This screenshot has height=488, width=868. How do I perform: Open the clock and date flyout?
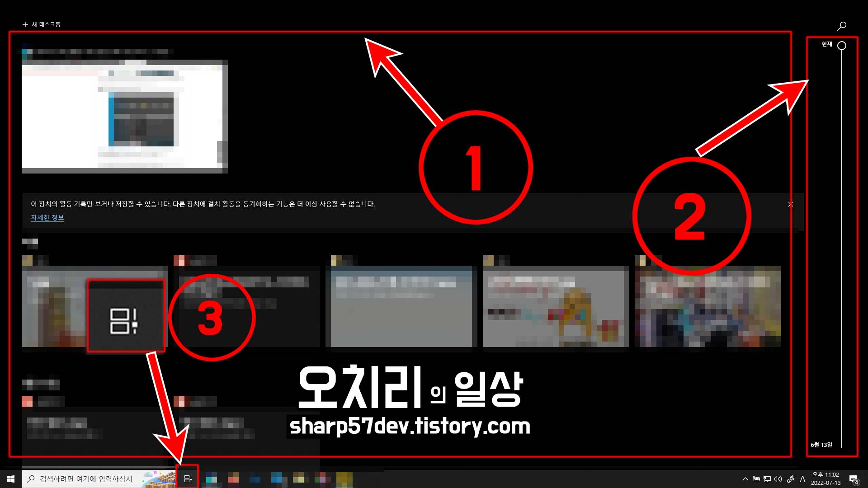pyautogui.click(x=826, y=479)
